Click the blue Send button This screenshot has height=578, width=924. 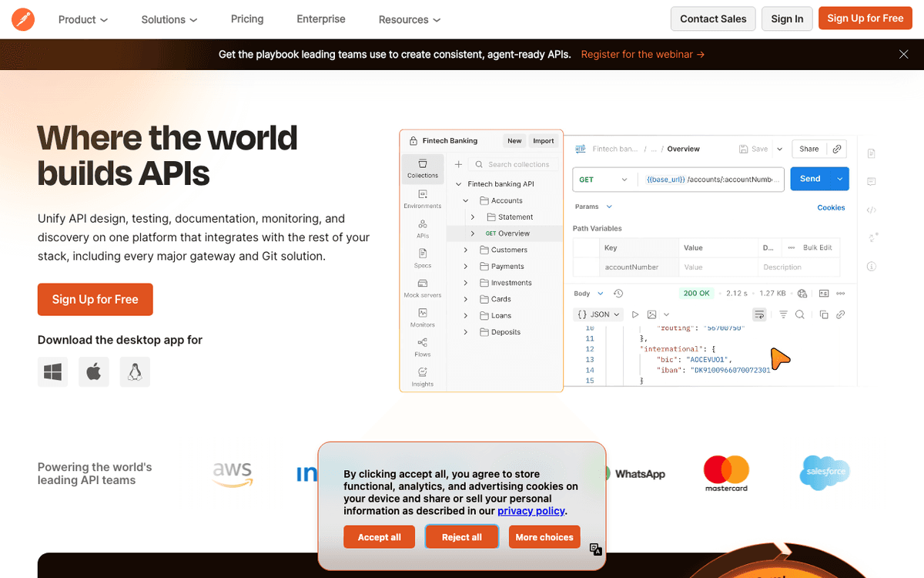pos(811,179)
